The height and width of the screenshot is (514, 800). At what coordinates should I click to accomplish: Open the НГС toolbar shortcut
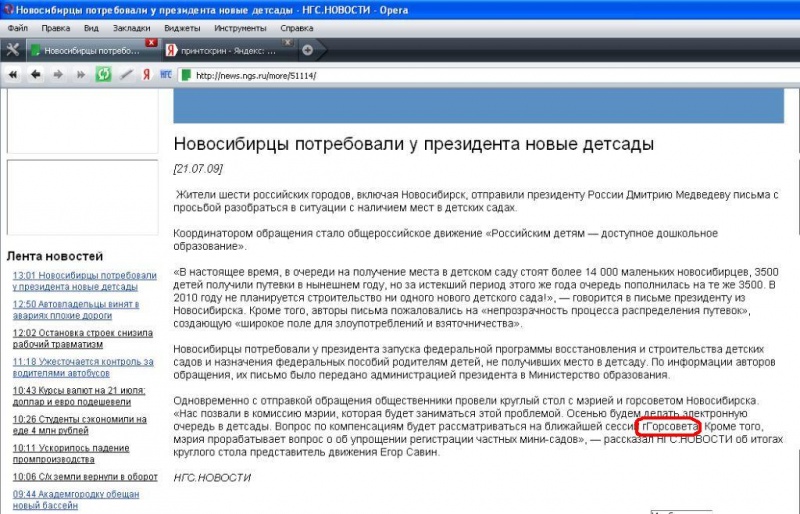pyautogui.click(x=166, y=75)
